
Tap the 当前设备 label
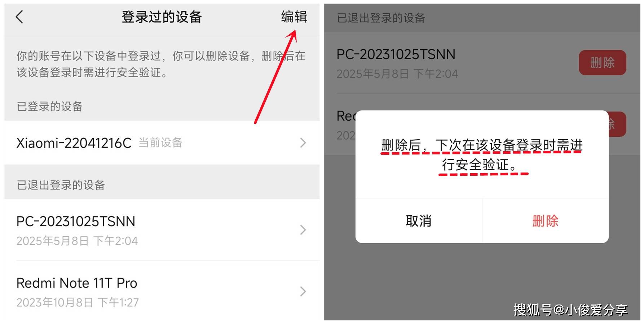click(160, 143)
